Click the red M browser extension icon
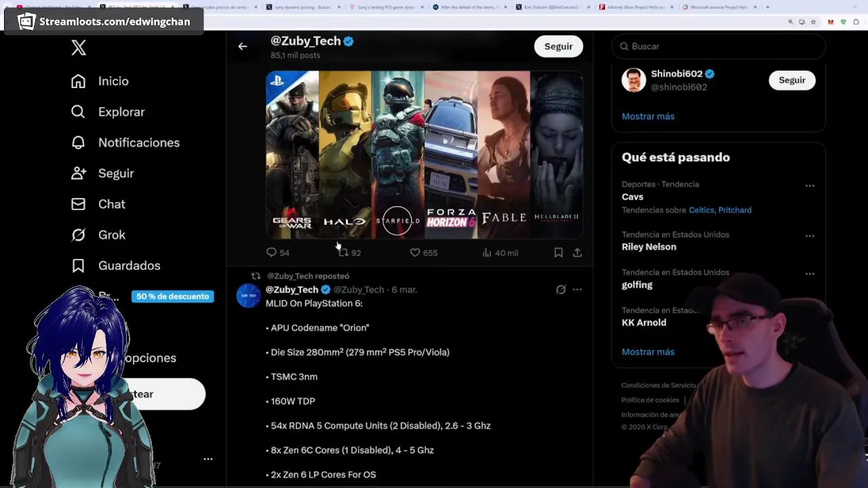The width and height of the screenshot is (868, 488). tap(831, 22)
